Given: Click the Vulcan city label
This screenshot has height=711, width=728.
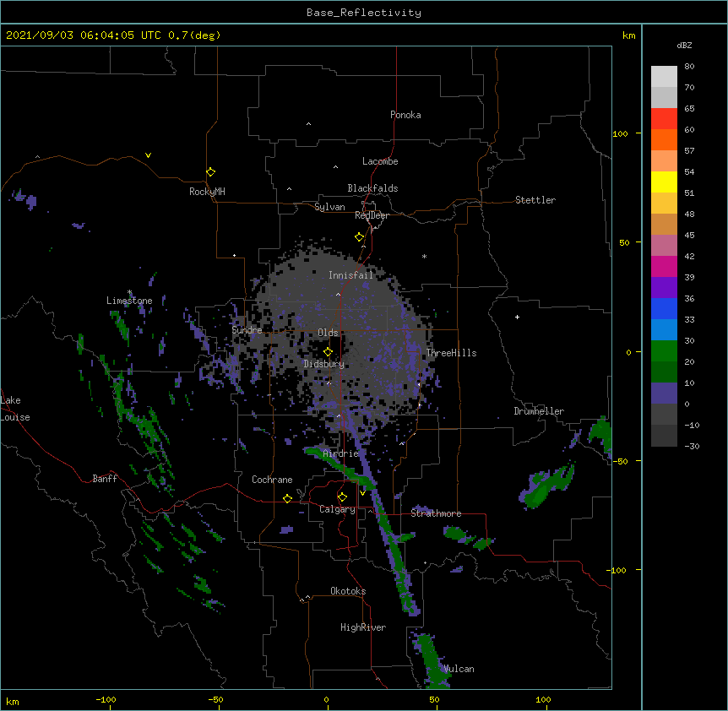Looking at the screenshot, I should [x=459, y=669].
